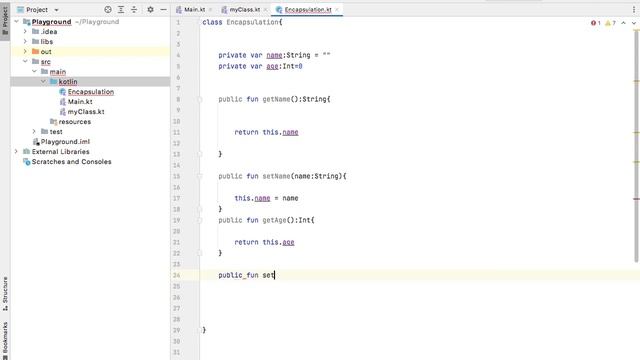Open the editor tabs more-options menu
The height and width of the screenshot is (360, 640).
point(634,9)
